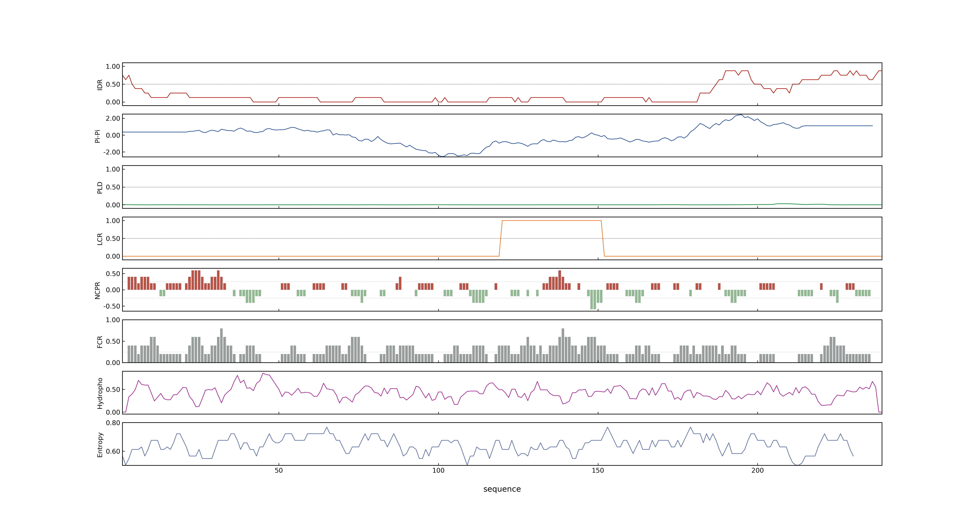The height and width of the screenshot is (523, 980).
Task: Click the FCR axis label
Action: point(100,341)
